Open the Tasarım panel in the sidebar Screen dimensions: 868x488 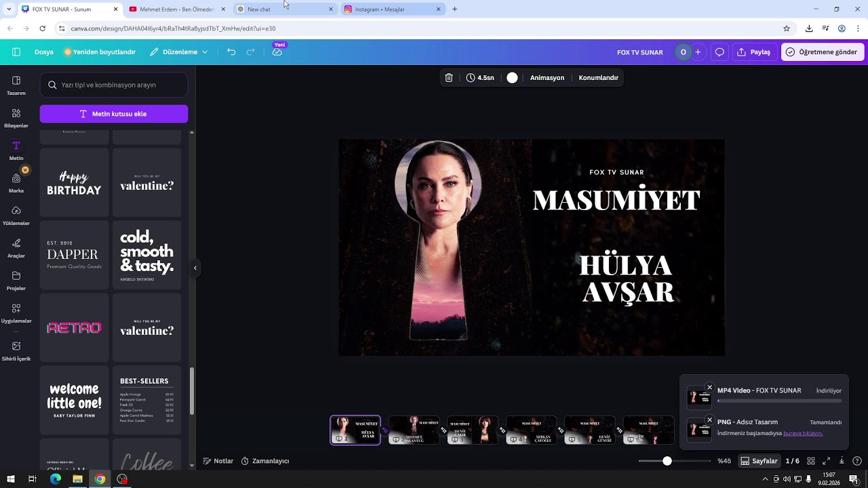[x=16, y=85]
